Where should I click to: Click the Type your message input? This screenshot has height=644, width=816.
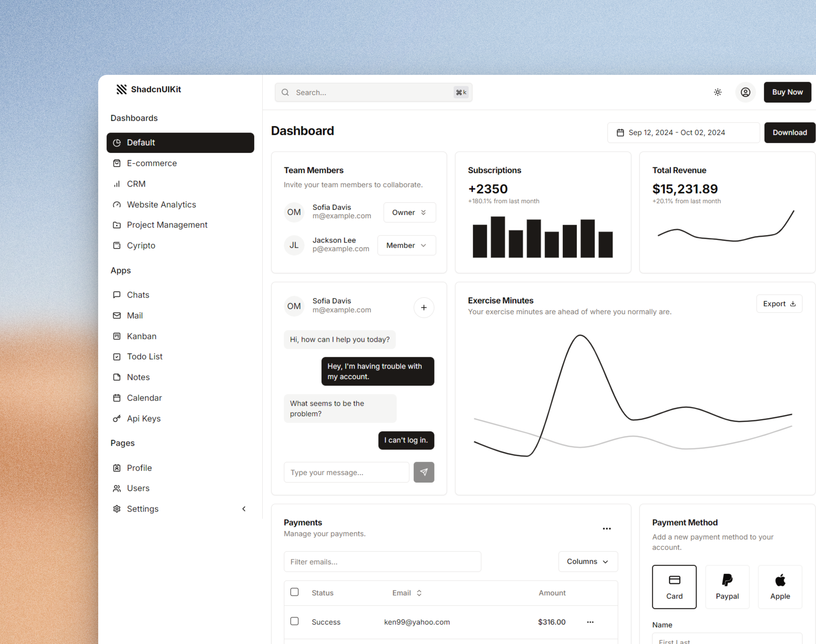pos(346,473)
